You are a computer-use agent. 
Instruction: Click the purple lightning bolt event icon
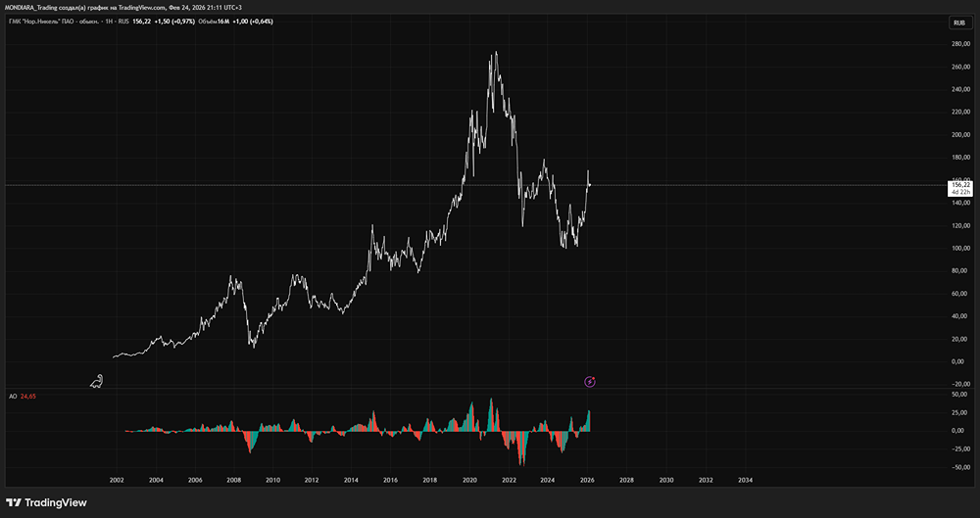pos(590,381)
